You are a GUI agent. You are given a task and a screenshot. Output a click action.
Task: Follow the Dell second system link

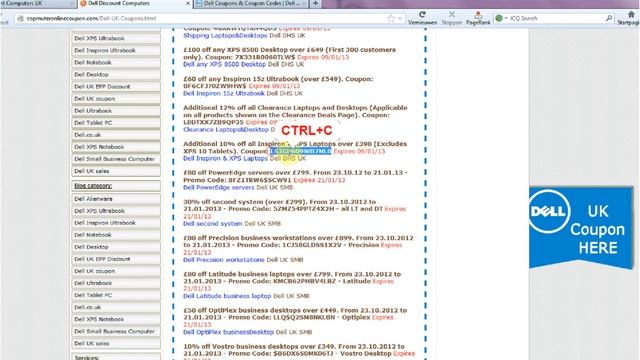213,224
